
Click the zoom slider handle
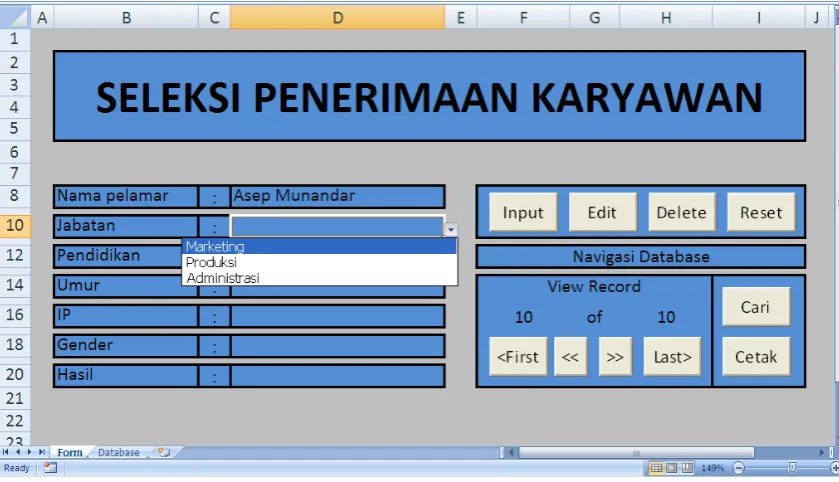coord(792,468)
